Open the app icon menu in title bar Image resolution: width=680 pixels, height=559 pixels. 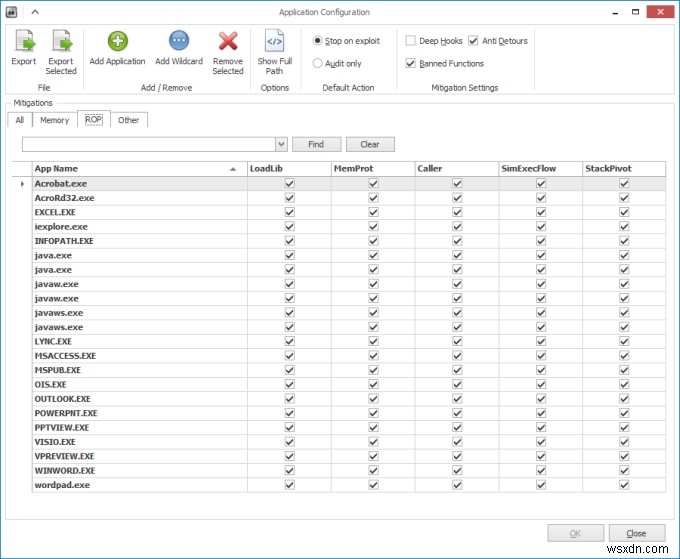[x=12, y=12]
